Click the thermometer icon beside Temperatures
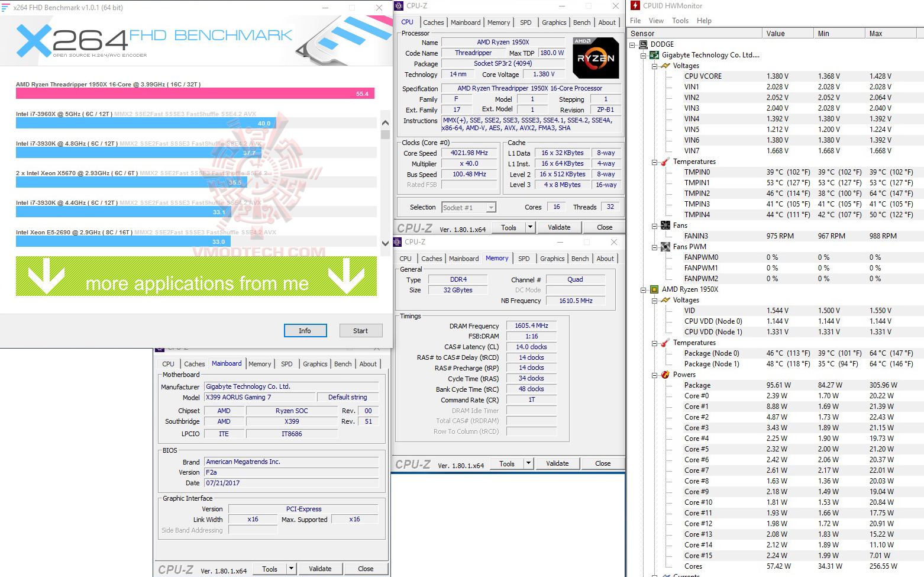 click(x=666, y=162)
